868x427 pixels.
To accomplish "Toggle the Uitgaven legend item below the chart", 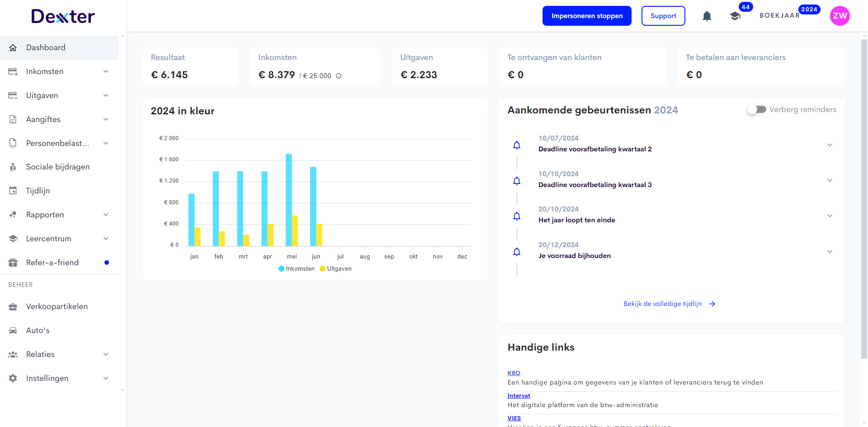I will (335, 268).
